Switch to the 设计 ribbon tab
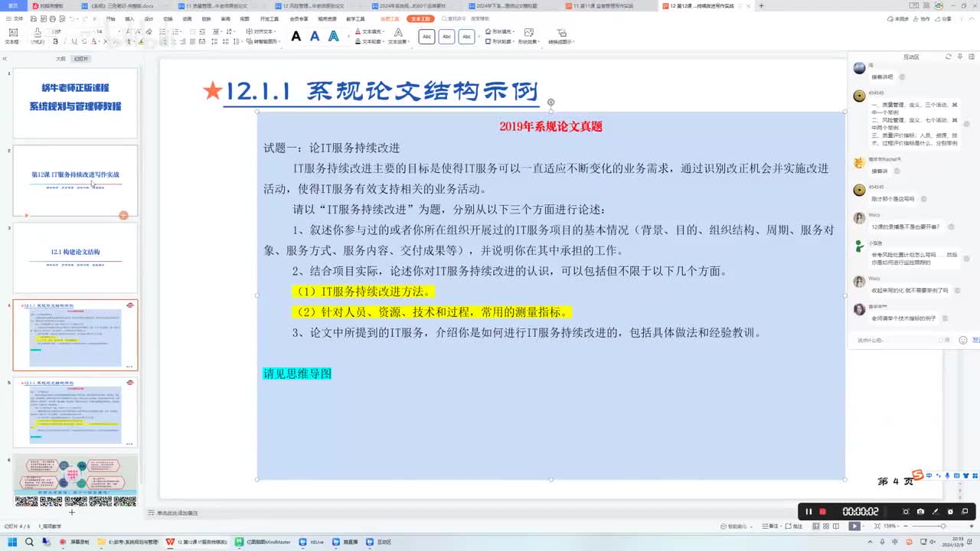The width and height of the screenshot is (980, 551). click(x=149, y=18)
